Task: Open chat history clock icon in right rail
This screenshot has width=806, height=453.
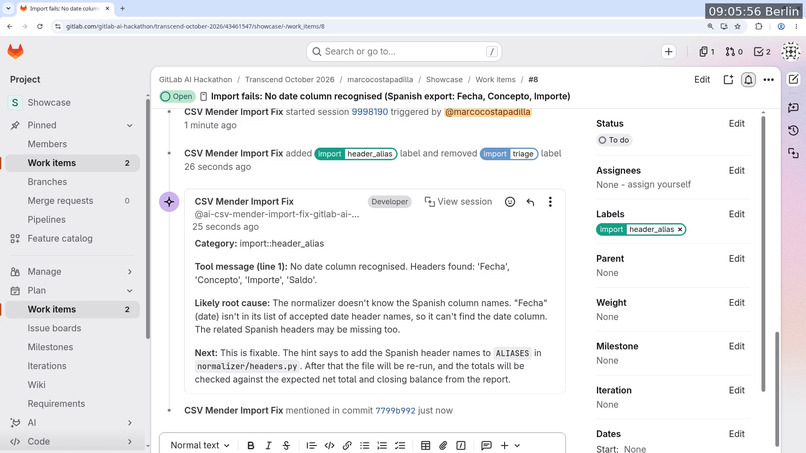Action: tap(793, 130)
